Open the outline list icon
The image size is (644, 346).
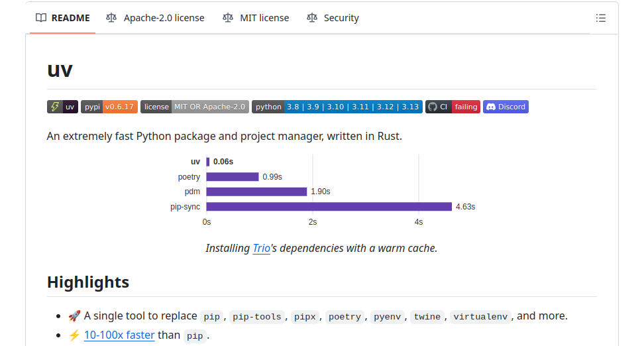click(600, 18)
